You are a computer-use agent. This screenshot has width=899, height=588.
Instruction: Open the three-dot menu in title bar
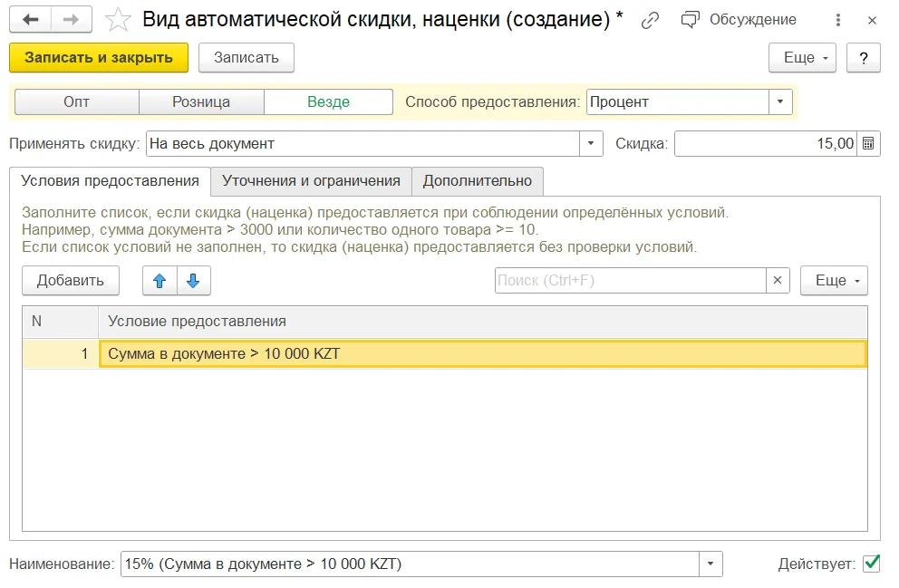[838, 20]
